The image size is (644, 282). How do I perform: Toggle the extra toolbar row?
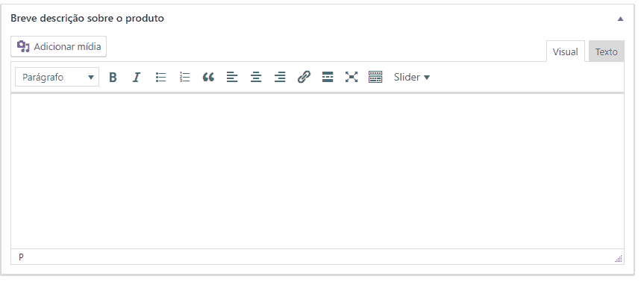375,77
